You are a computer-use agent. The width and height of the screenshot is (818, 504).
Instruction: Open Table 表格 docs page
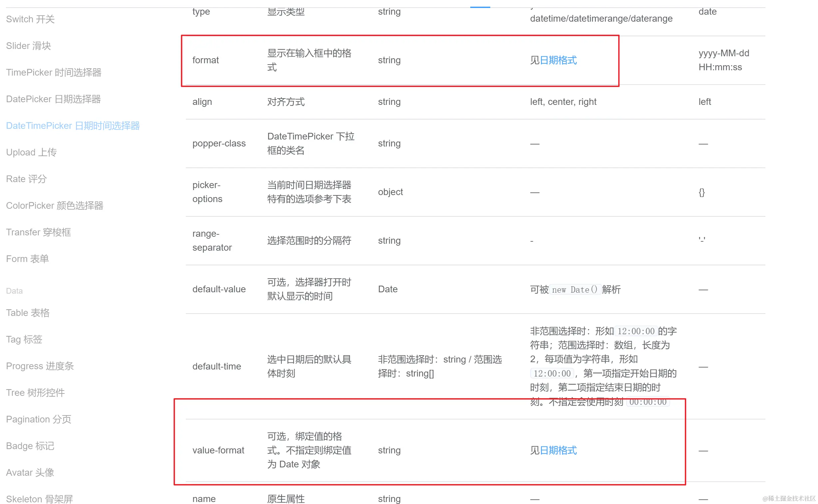coord(28,313)
